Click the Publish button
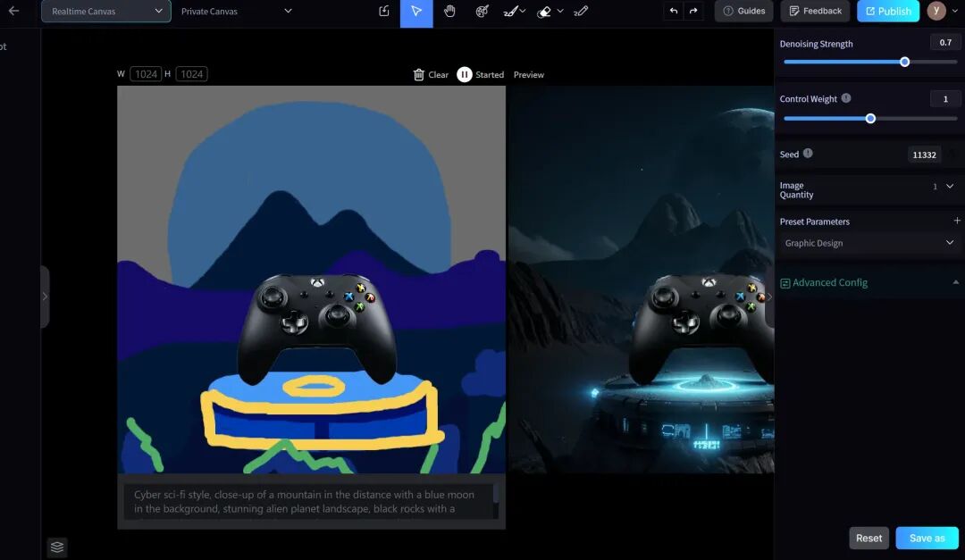Image resolution: width=965 pixels, height=560 pixels. [x=888, y=11]
